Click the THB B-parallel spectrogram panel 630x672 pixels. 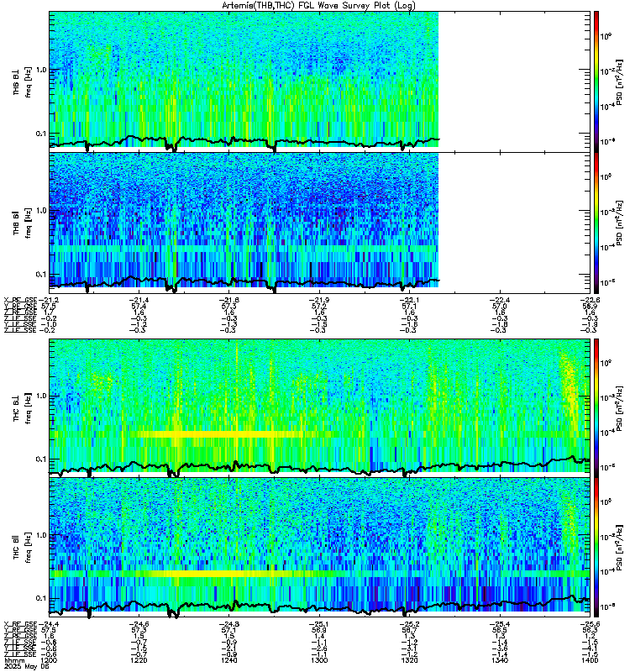[319, 223]
